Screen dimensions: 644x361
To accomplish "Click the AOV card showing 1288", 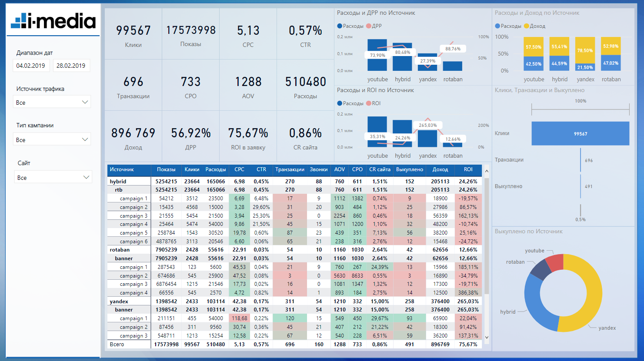I will [248, 86].
